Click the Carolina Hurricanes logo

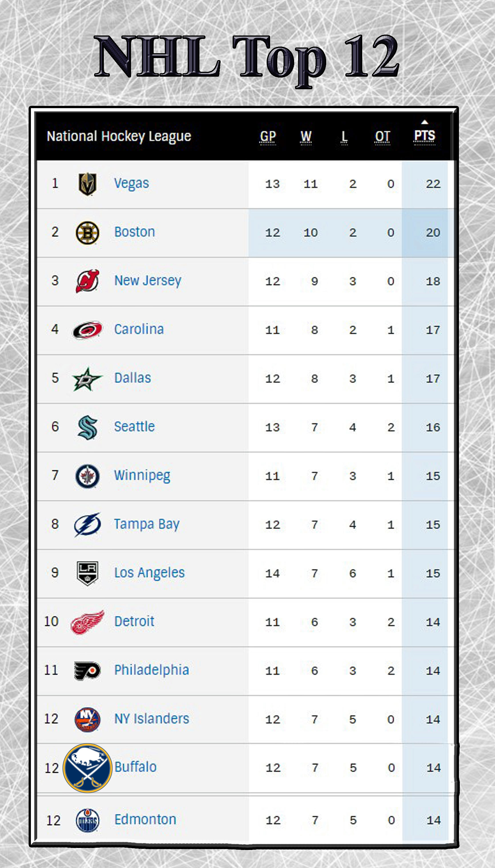pyautogui.click(x=87, y=330)
